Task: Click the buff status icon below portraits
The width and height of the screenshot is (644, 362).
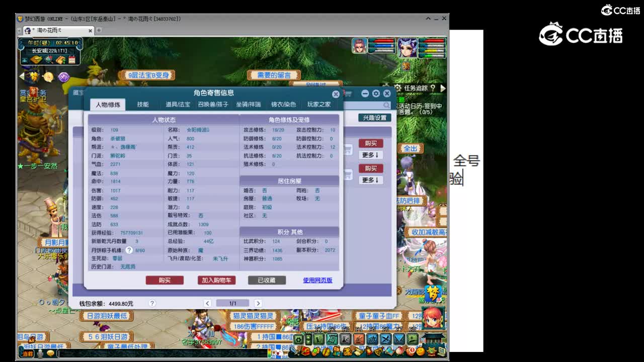Action: tap(406, 66)
